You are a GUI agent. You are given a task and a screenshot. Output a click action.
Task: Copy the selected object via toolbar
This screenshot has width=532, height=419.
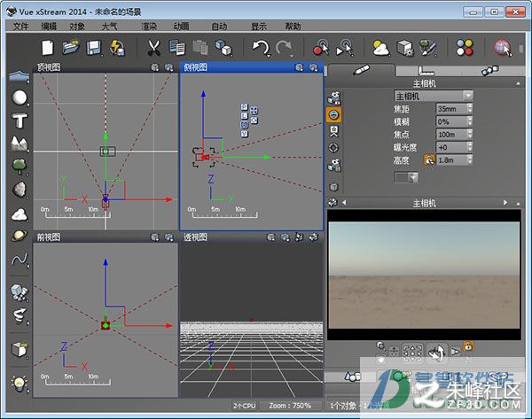pos(177,48)
